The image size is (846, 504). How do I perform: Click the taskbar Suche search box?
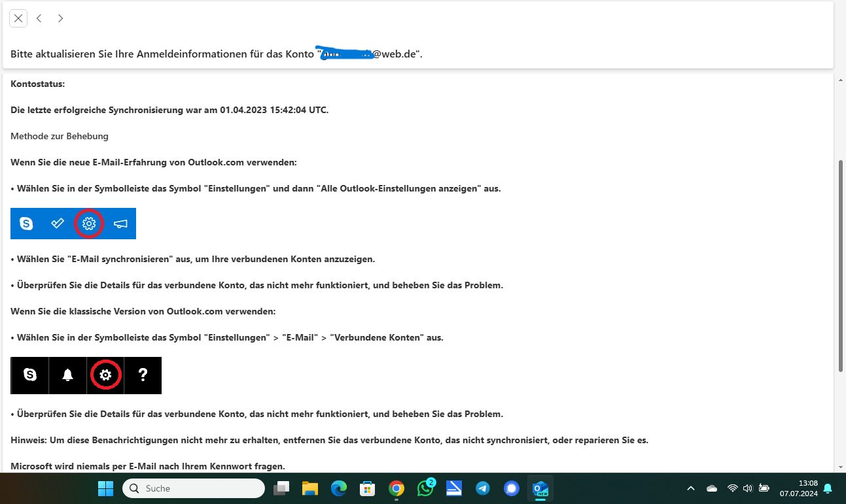[194, 488]
